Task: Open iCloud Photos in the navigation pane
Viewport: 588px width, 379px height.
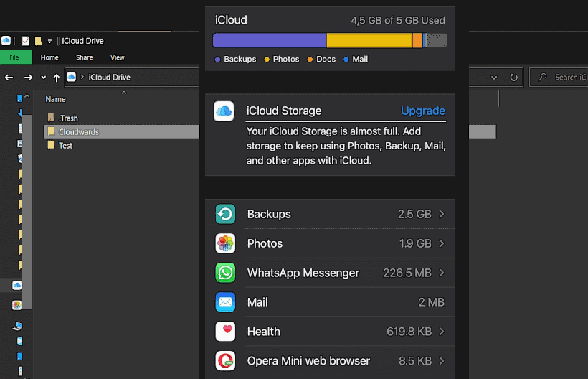Action: click(17, 305)
